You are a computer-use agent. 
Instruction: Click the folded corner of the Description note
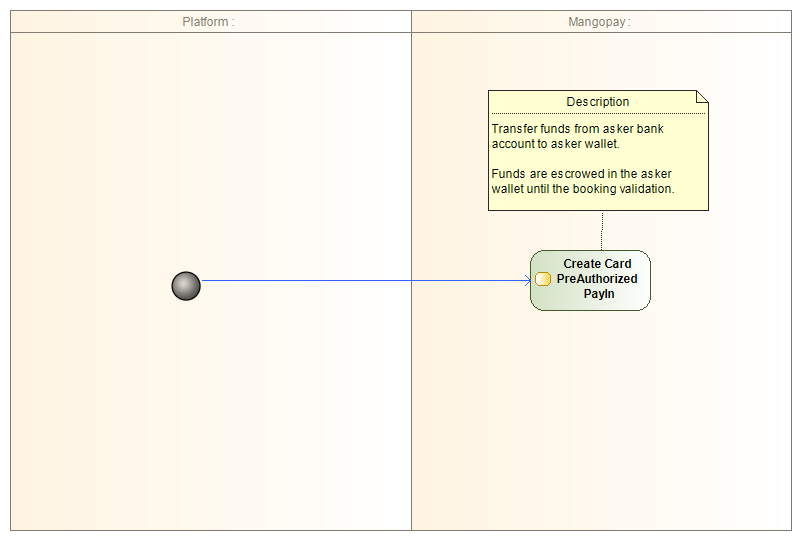click(702, 96)
